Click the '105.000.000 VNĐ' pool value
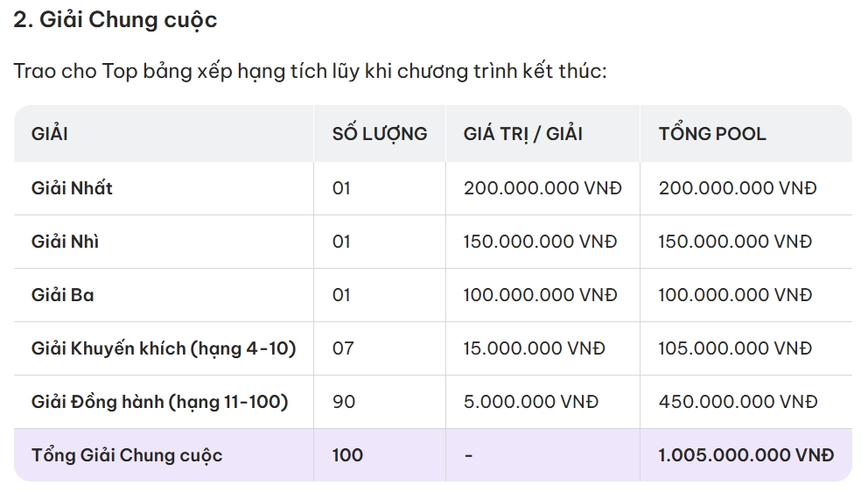Screen dimensions: 868x492 coord(735,348)
